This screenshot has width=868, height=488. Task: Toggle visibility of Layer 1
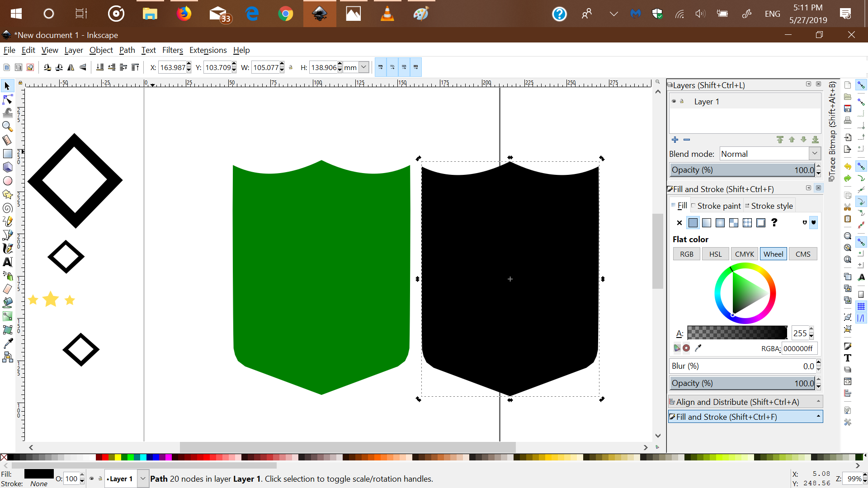pos(674,101)
